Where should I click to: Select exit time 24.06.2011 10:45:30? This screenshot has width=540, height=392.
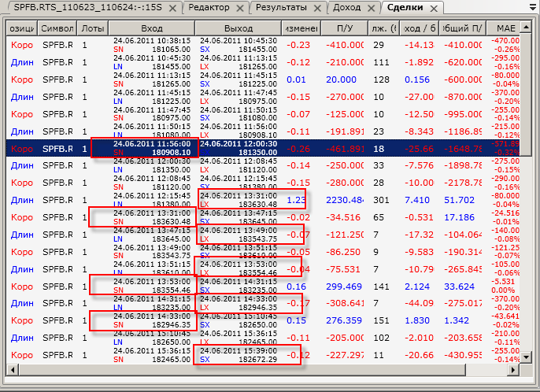(x=239, y=41)
